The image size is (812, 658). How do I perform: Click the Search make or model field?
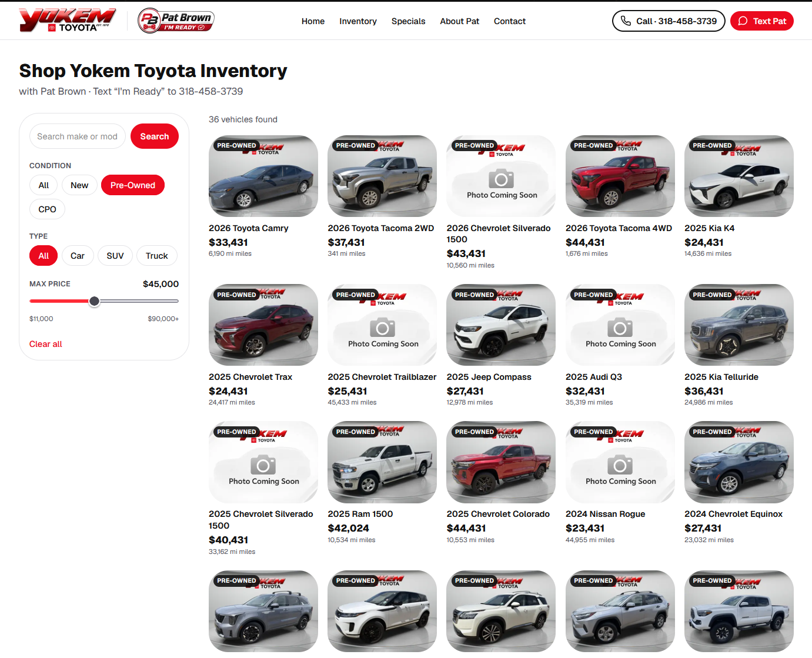78,136
